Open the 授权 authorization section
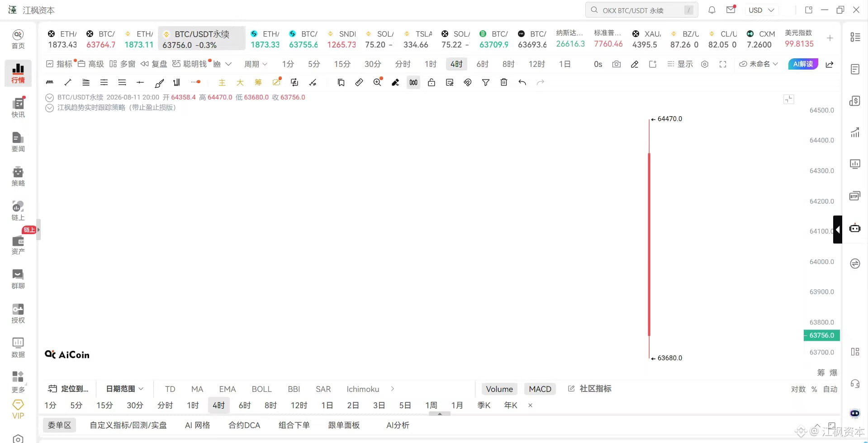 tap(18, 313)
